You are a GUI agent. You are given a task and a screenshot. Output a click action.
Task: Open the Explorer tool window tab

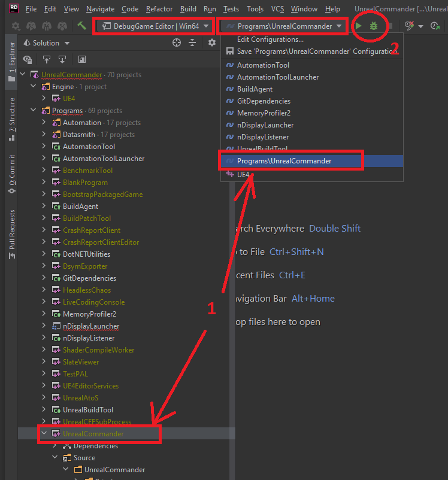(11, 62)
